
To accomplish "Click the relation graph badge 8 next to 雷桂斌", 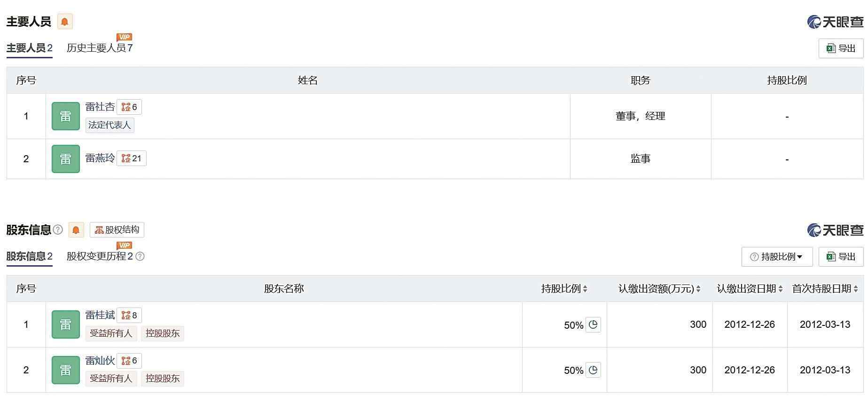I will 129,316.
